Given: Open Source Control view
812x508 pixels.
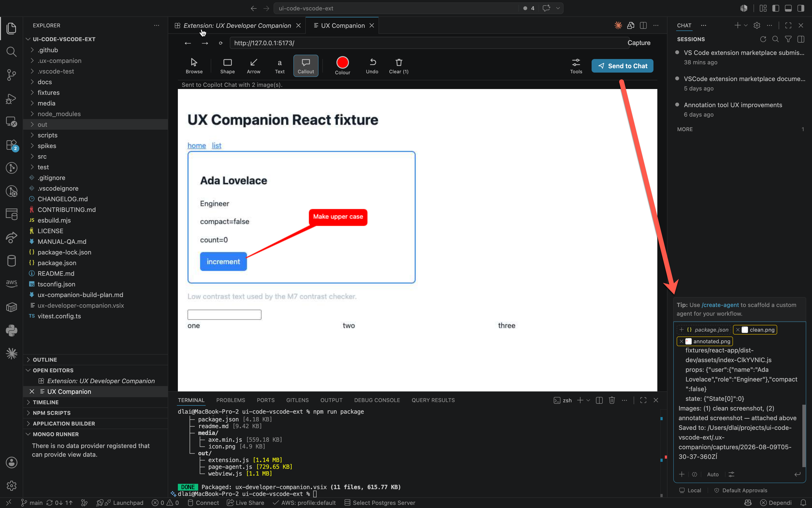Looking at the screenshot, I should (11, 75).
